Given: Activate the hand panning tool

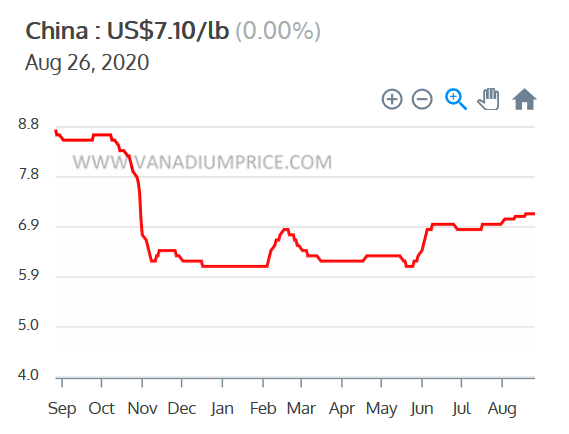Looking at the screenshot, I should [488, 99].
